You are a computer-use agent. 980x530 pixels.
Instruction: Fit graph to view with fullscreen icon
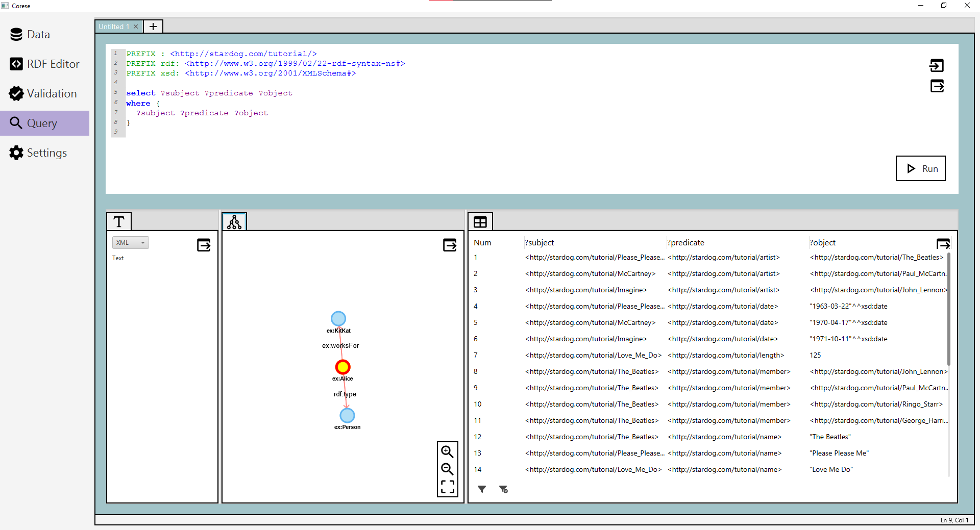447,487
